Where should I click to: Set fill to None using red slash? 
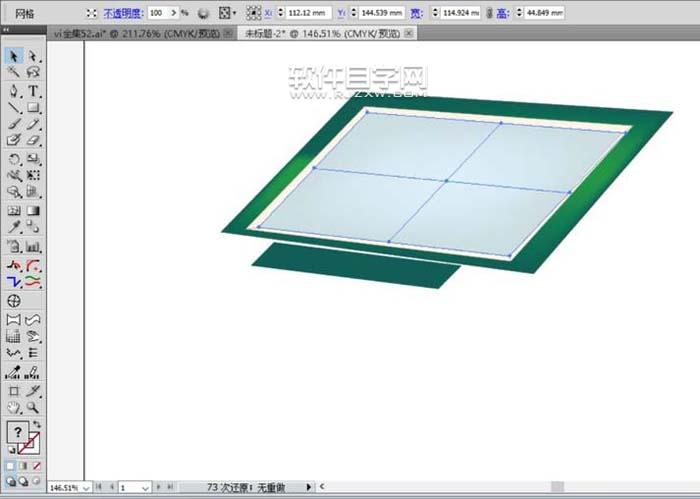[x=36, y=466]
